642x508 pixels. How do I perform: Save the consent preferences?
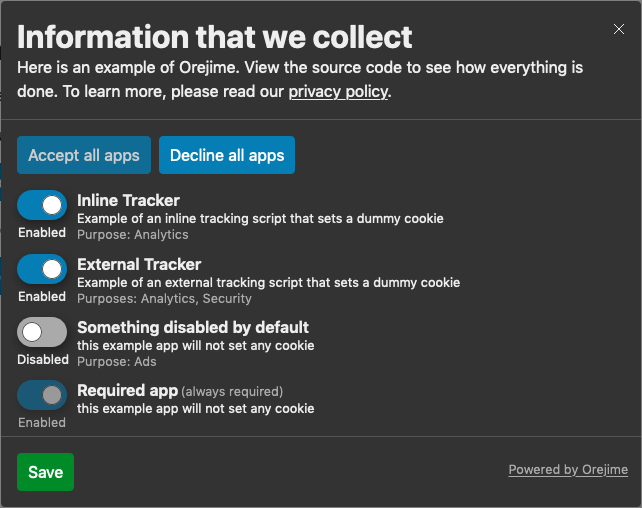(x=45, y=472)
